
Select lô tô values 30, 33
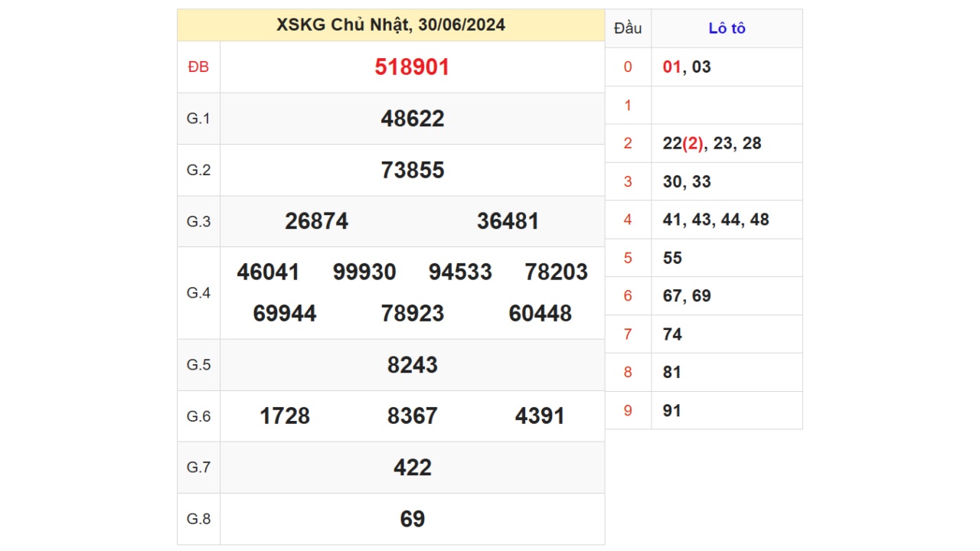pyautogui.click(x=687, y=181)
